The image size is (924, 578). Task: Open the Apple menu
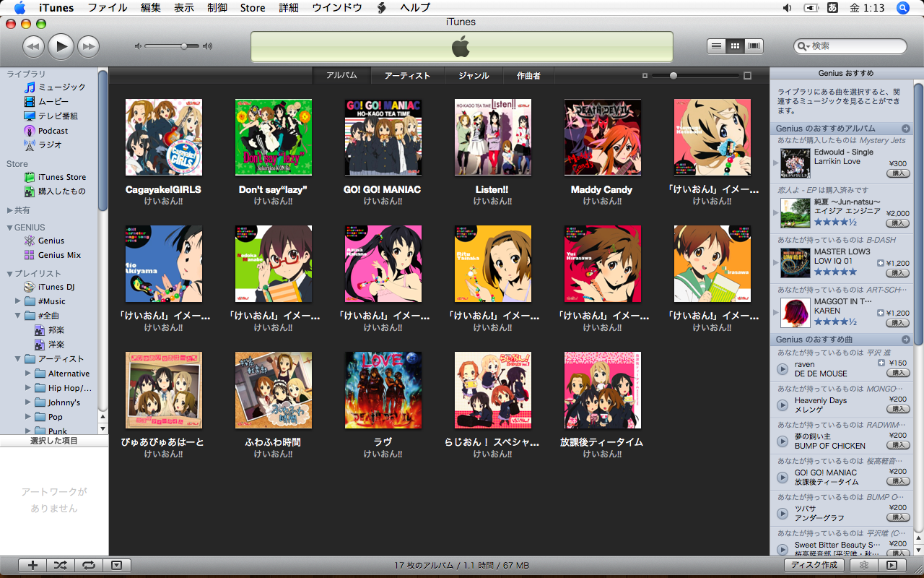point(19,8)
